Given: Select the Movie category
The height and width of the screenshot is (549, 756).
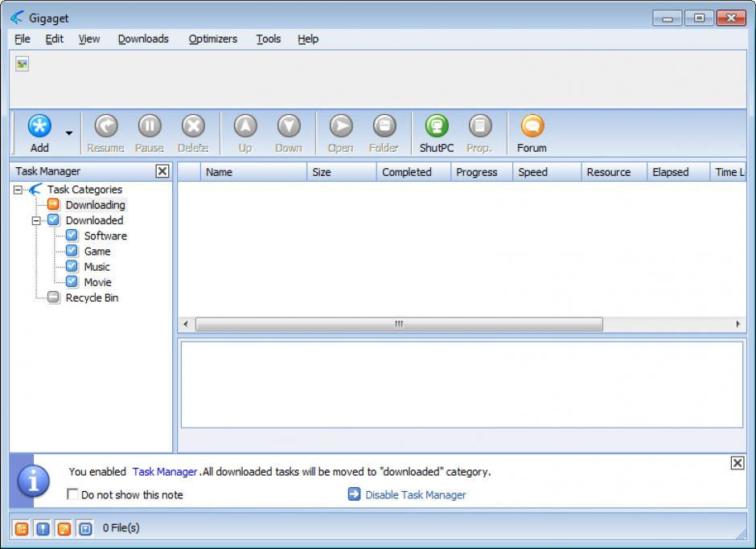Looking at the screenshot, I should (x=98, y=282).
